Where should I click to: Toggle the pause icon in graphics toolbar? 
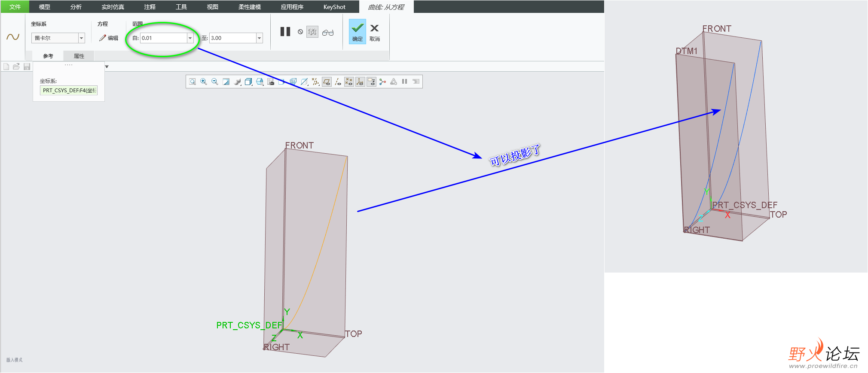coord(404,82)
